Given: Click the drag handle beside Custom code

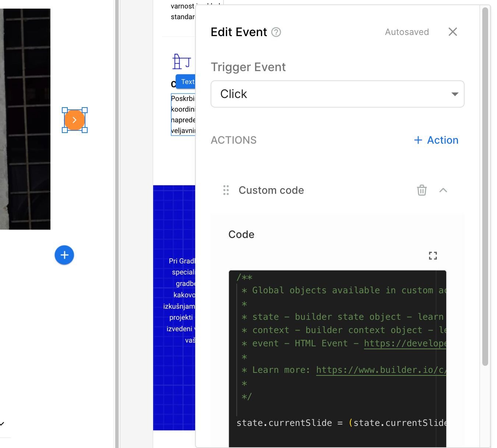Looking at the screenshot, I should [226, 190].
